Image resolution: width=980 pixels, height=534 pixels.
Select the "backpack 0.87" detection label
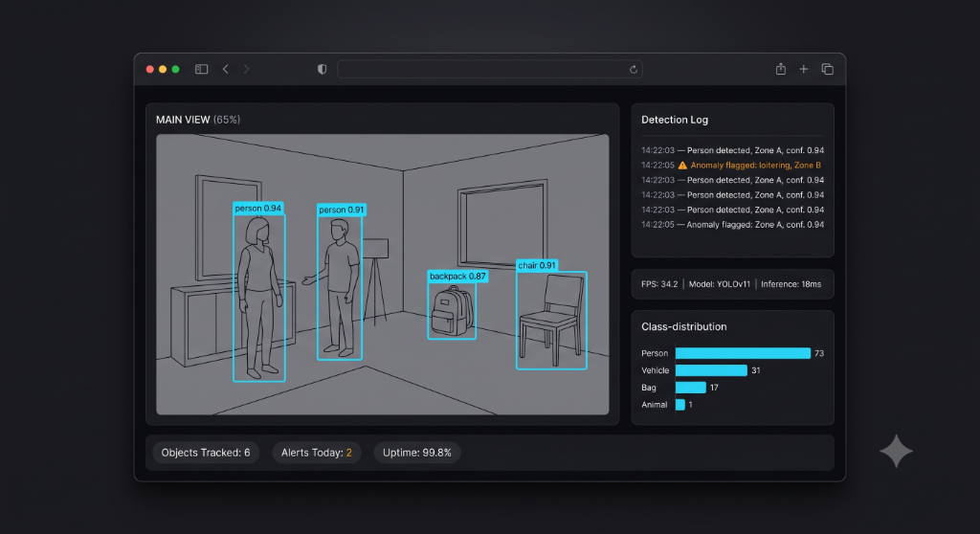(457, 276)
